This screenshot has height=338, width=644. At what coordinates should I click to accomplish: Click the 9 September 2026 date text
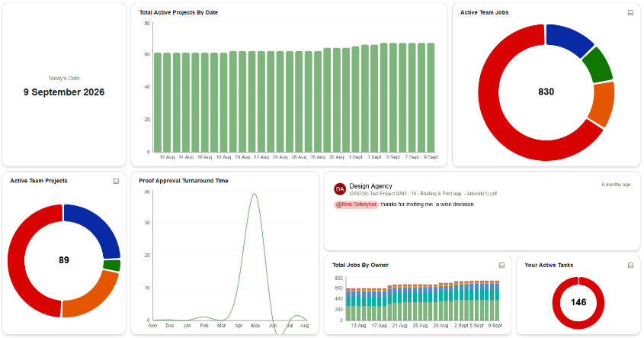64,92
